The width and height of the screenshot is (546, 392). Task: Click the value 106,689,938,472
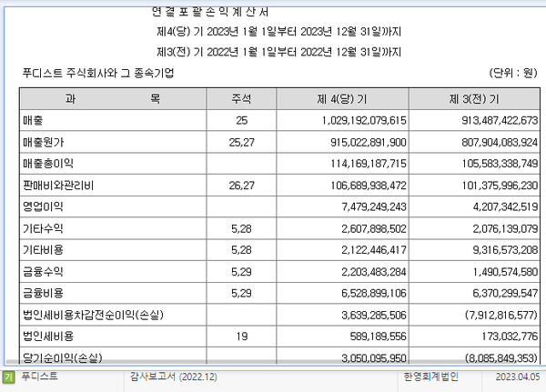pos(369,186)
